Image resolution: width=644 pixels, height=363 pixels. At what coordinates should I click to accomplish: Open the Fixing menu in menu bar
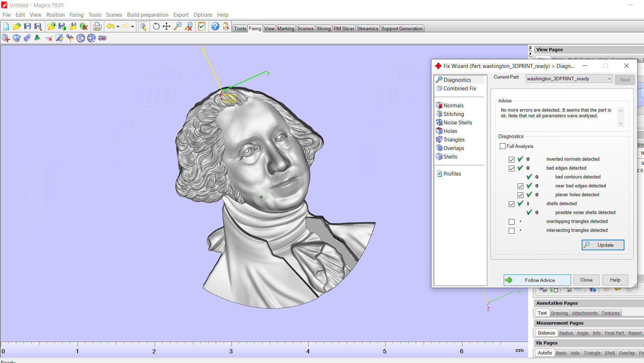77,15
